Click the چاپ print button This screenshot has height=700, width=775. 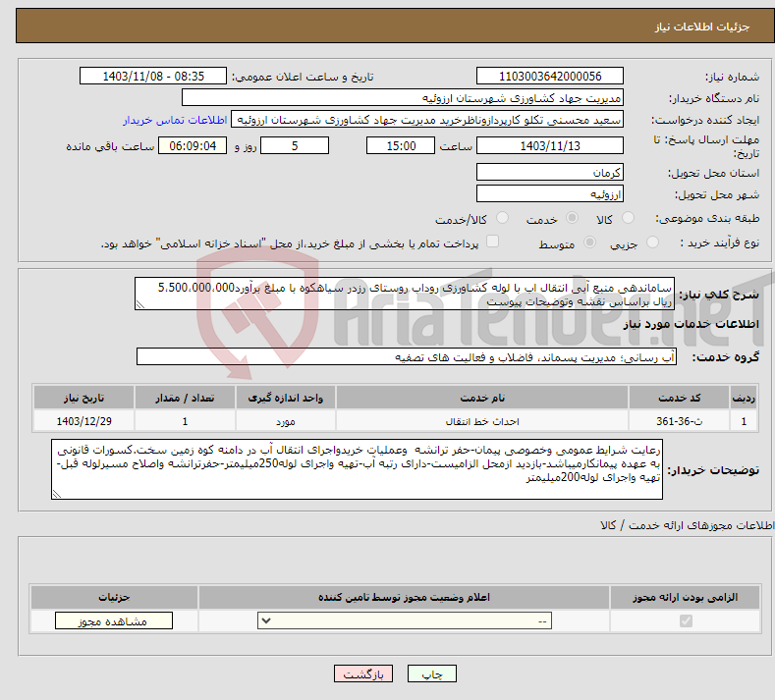click(432, 673)
